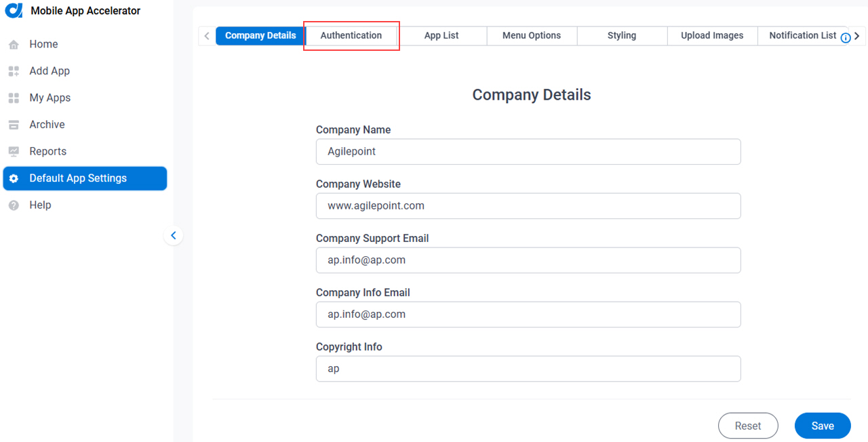Click the Default App Settings gear icon
This screenshot has width=868, height=442.
coord(14,178)
